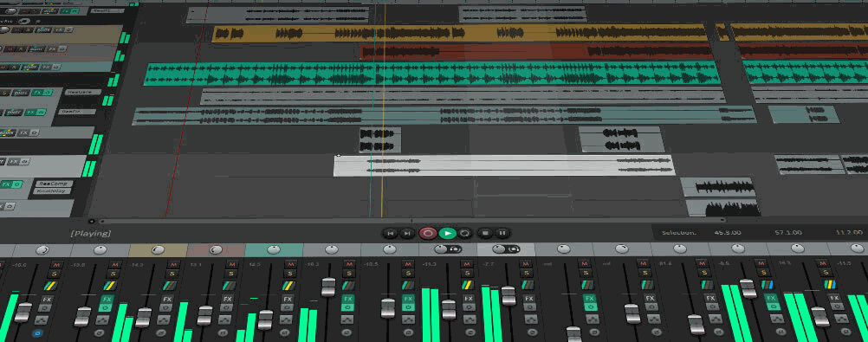The image size is (868, 342).
Task: Select the long teal audio item
Action: coord(431,74)
